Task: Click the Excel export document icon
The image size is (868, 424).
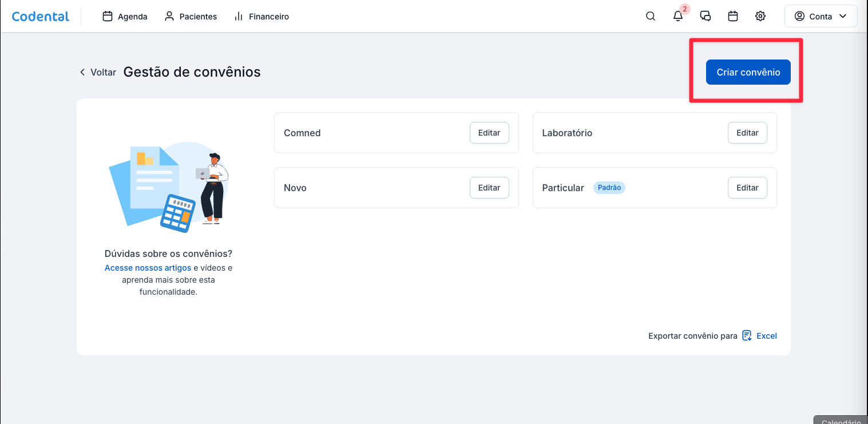Action: coord(747,336)
